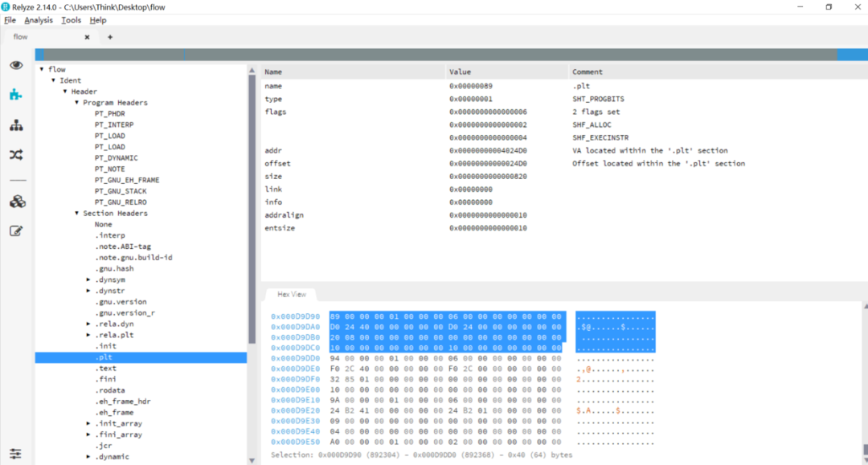Click the tree panel vertical scrollbar

pyautogui.click(x=252, y=161)
